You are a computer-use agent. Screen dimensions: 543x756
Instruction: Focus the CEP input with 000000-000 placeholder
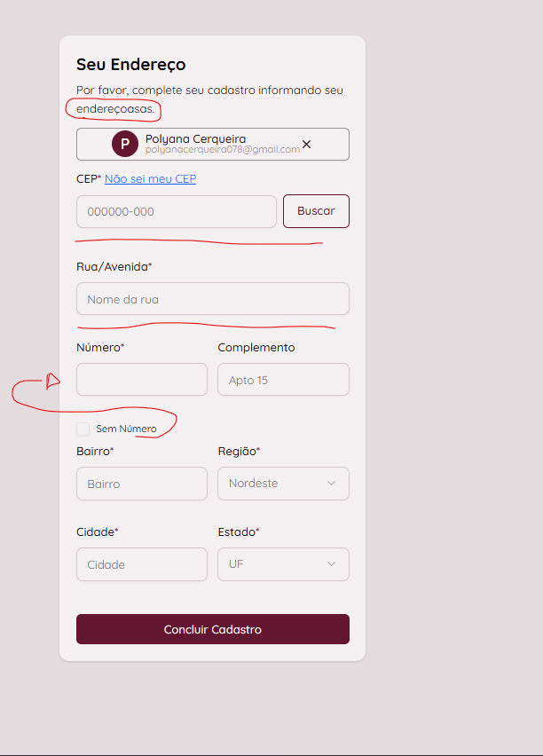(x=177, y=212)
